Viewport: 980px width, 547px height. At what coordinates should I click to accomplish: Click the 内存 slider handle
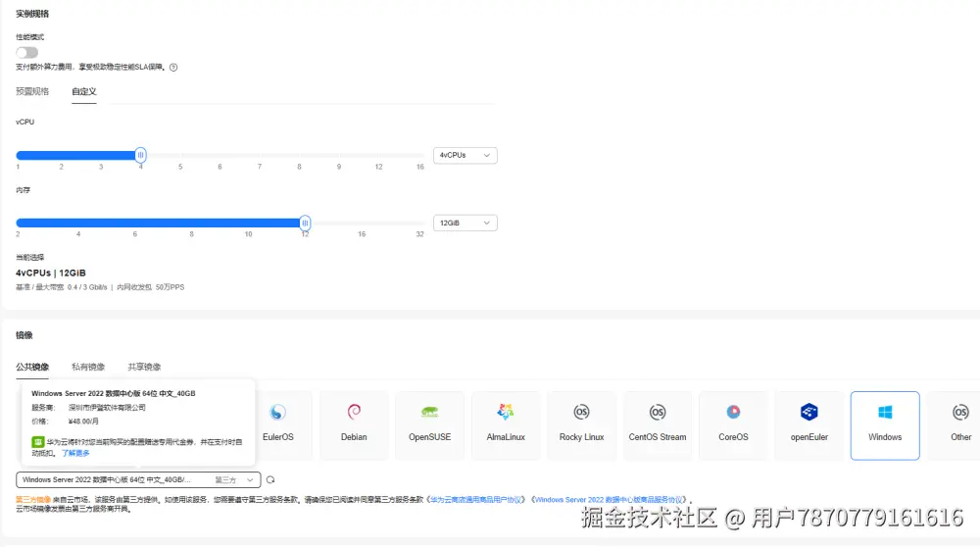305,223
